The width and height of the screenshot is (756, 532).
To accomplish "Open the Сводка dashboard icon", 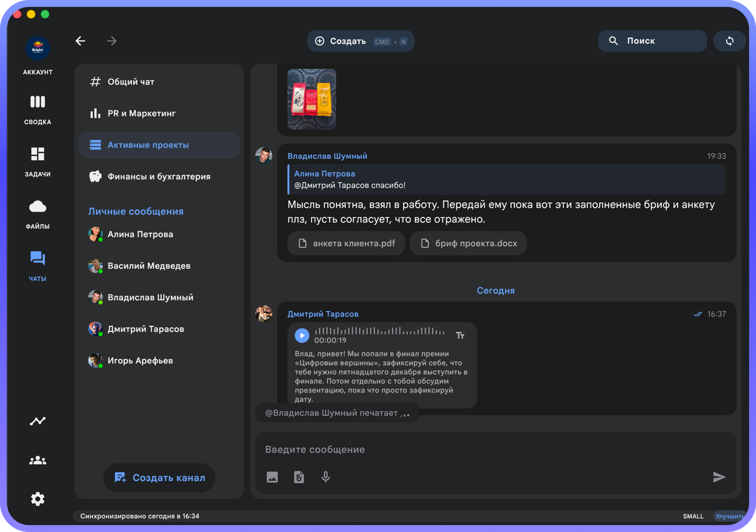I will tap(37, 102).
